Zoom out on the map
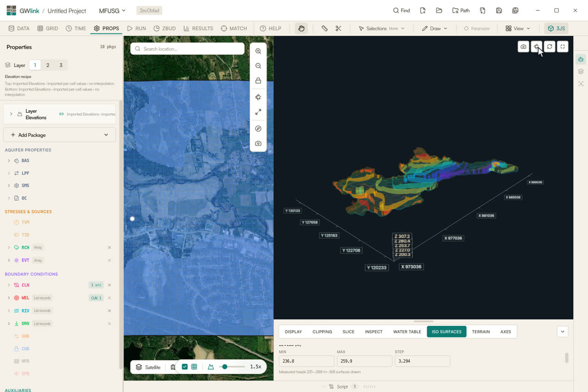Image resolution: width=588 pixels, height=392 pixels. pyautogui.click(x=258, y=66)
